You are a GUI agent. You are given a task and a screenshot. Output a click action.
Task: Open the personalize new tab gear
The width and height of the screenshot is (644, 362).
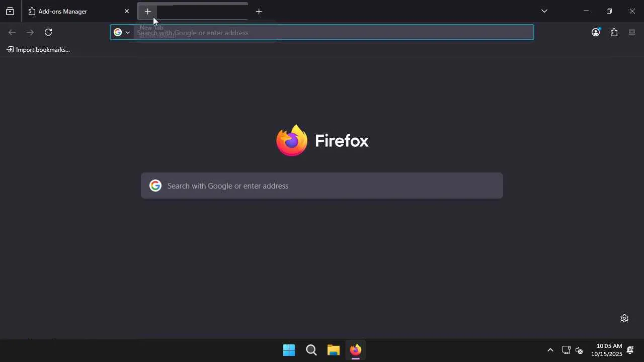click(x=624, y=318)
